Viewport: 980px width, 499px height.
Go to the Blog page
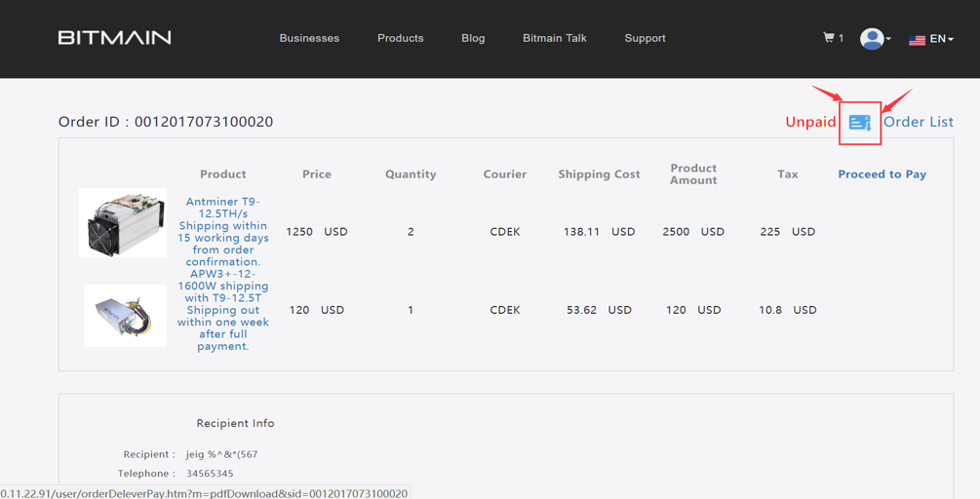click(x=473, y=38)
